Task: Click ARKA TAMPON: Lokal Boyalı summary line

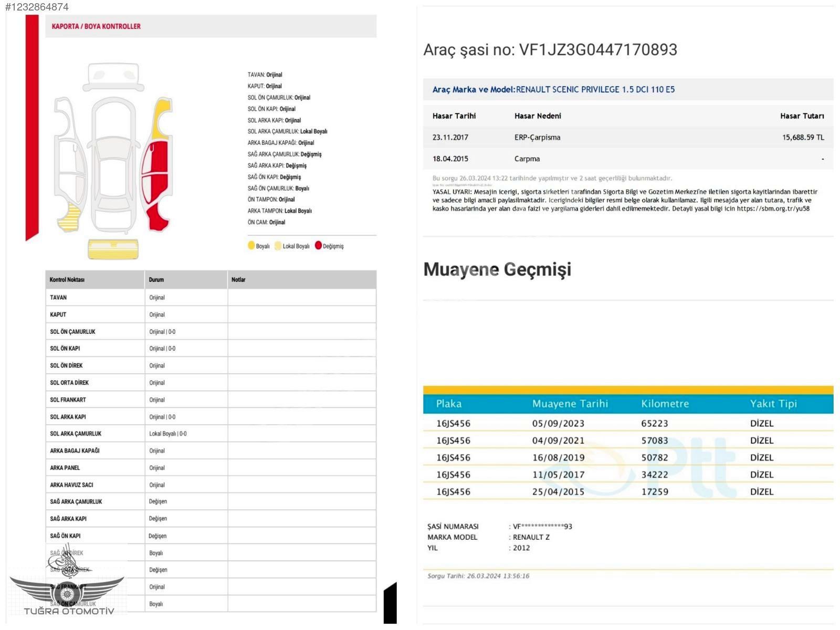Action: pyautogui.click(x=279, y=211)
